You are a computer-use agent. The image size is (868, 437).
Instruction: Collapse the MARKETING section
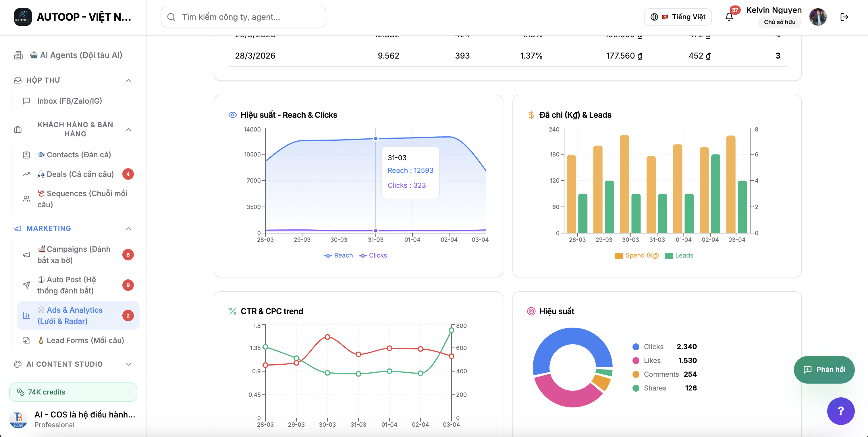pyautogui.click(x=128, y=229)
